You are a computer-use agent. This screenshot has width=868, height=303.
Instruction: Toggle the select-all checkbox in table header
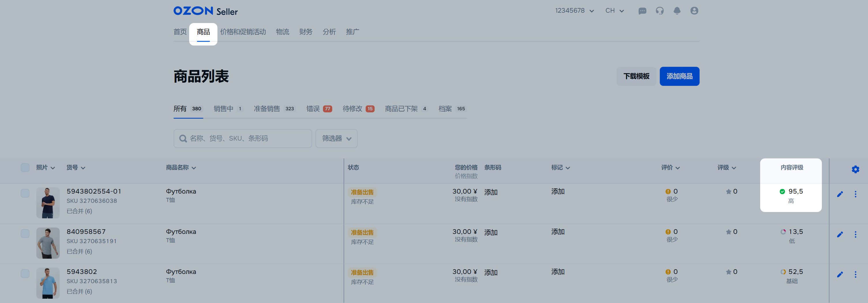25,168
